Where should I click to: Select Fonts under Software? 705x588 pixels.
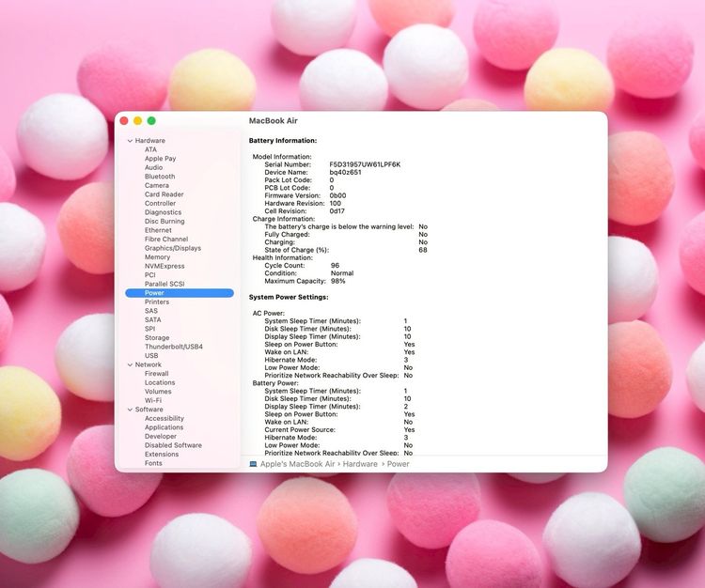coord(153,463)
